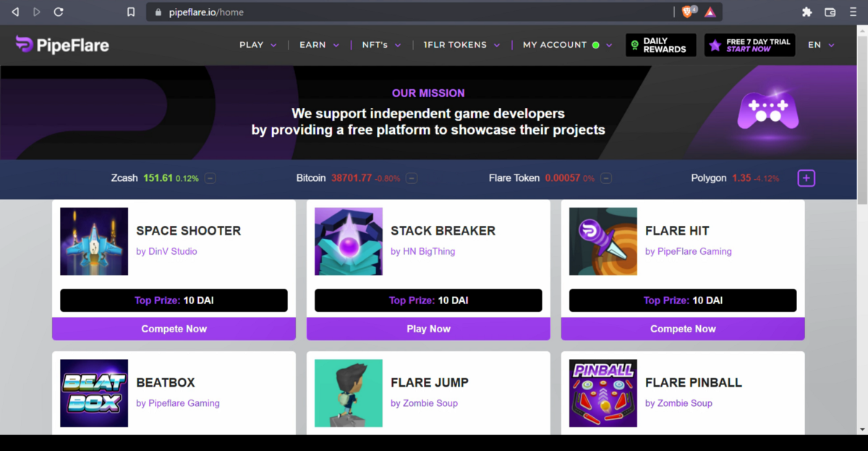The image size is (868, 451).
Task: Click the bookmark icon in the address bar
Action: 131,12
